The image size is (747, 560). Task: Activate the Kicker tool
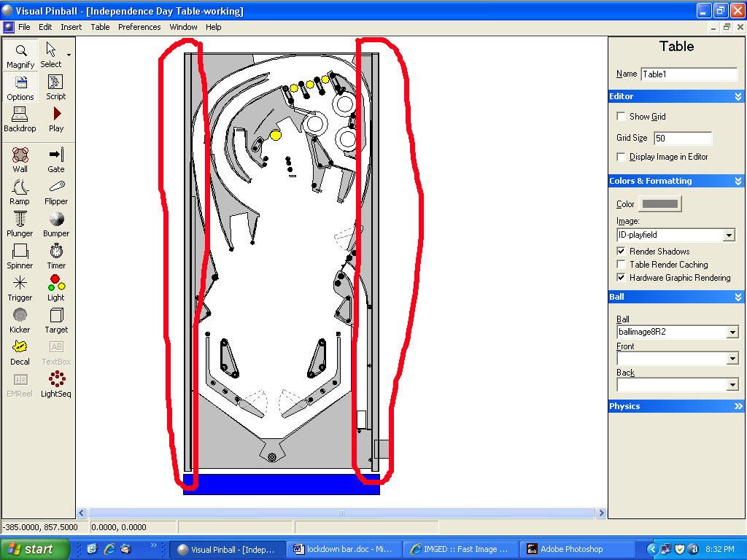point(20,319)
